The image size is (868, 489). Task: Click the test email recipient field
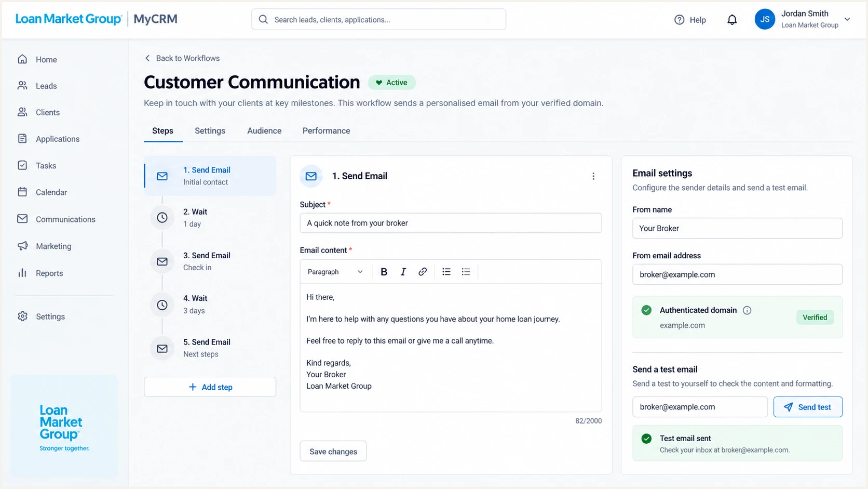pyautogui.click(x=700, y=407)
